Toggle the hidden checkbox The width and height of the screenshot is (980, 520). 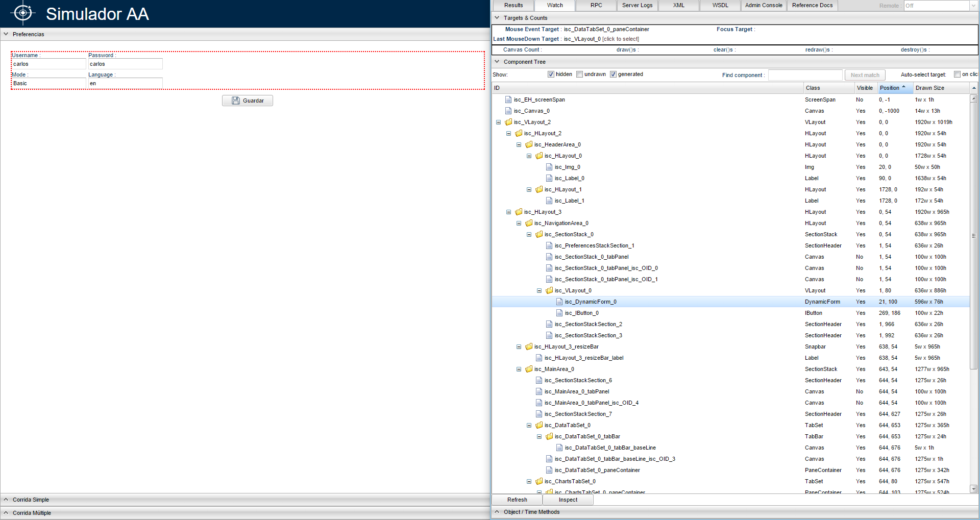click(551, 75)
